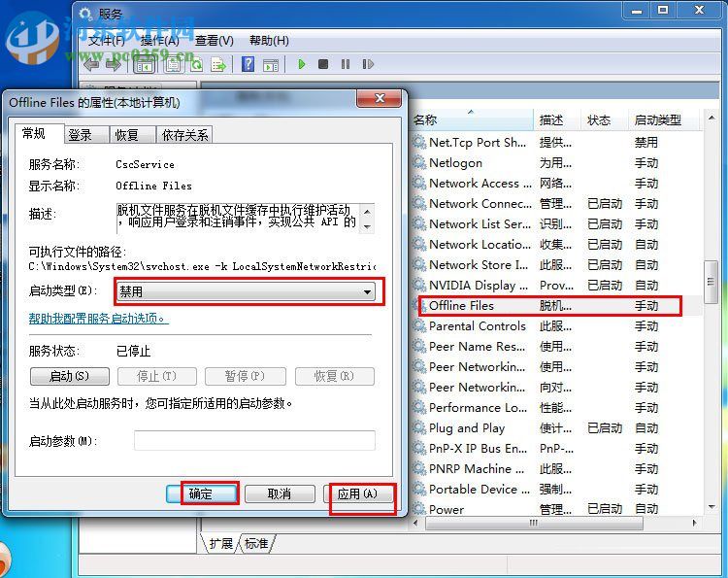Sort by 状态 column header
The height and width of the screenshot is (578, 728).
pos(605,120)
